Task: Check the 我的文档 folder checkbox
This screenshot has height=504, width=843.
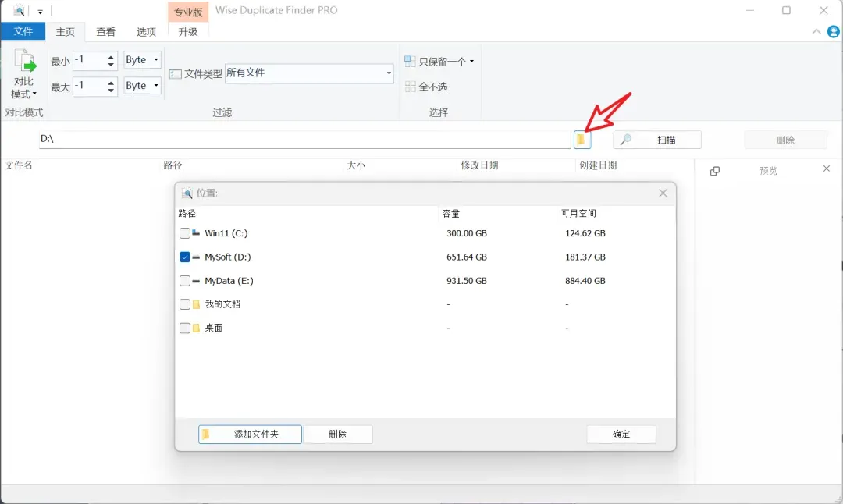Action: 184,304
